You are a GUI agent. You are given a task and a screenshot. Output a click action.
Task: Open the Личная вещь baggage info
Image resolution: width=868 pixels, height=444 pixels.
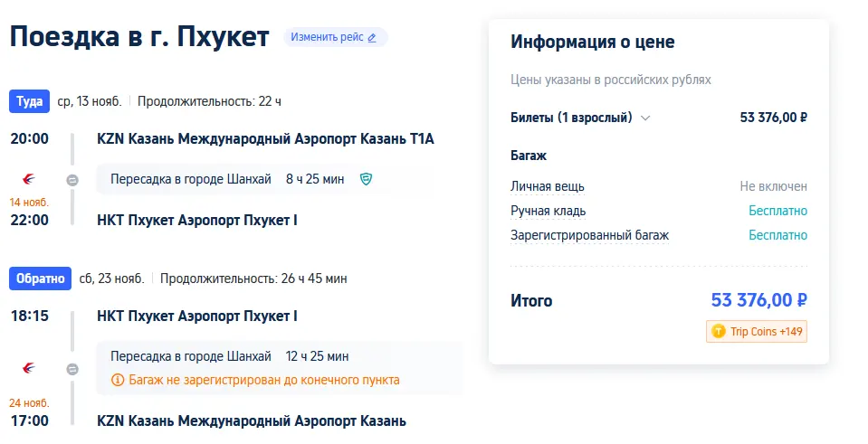click(x=548, y=186)
